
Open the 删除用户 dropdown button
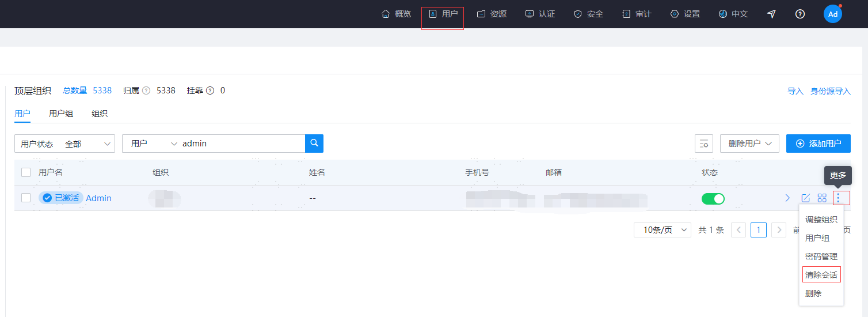[749, 144]
